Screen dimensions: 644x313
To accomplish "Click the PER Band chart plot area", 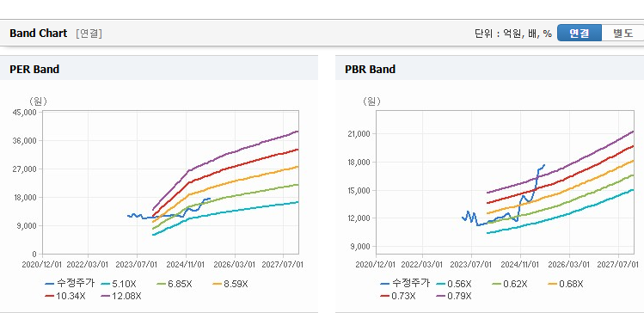I will pyautogui.click(x=170, y=182).
